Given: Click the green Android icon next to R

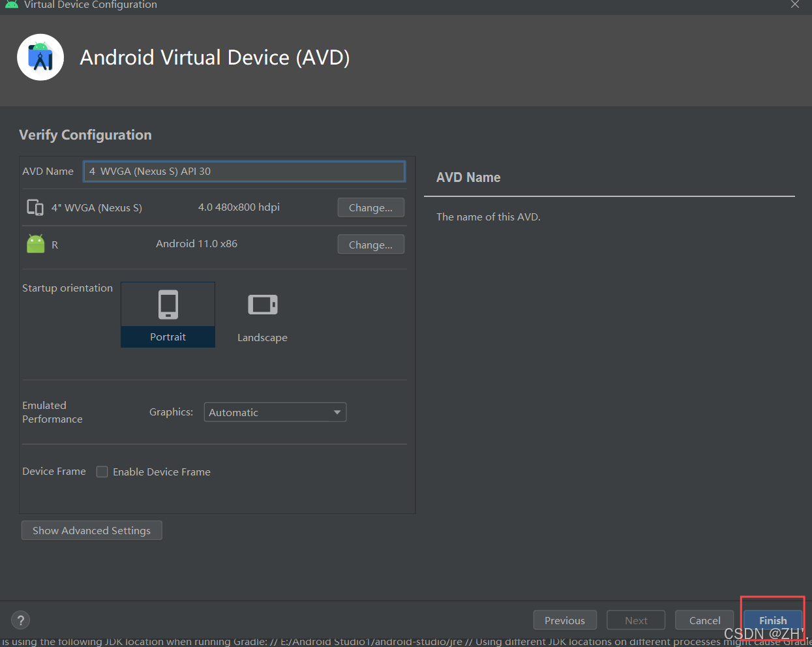Looking at the screenshot, I should tap(36, 244).
